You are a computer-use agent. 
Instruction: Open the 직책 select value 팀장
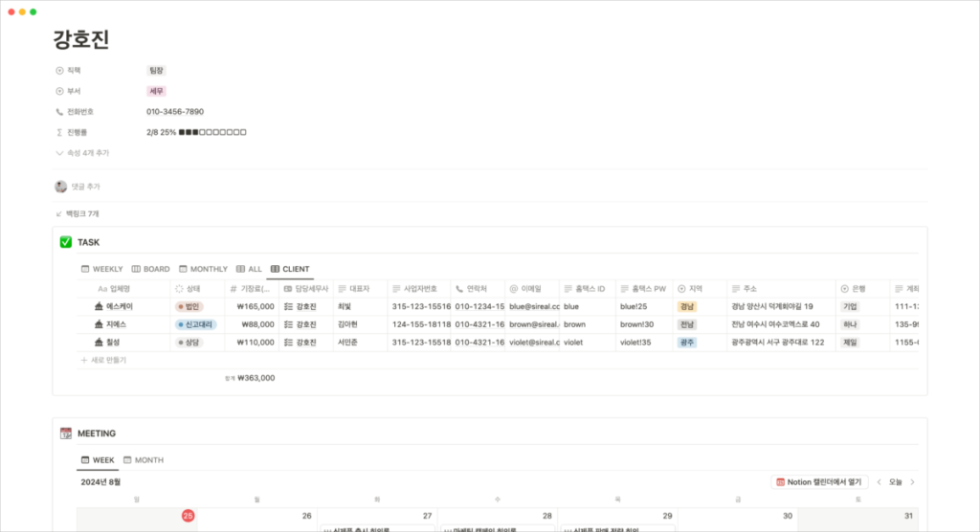pos(155,71)
